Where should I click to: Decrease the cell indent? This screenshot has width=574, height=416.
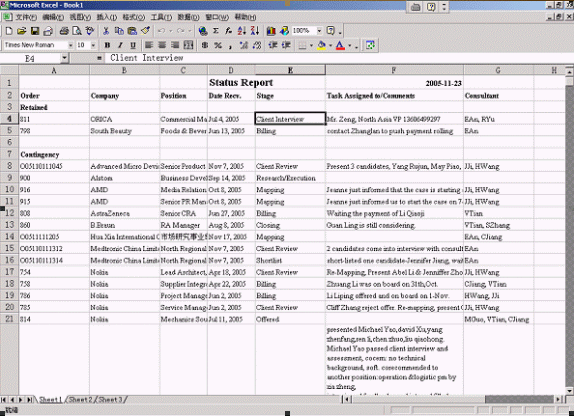click(x=273, y=45)
